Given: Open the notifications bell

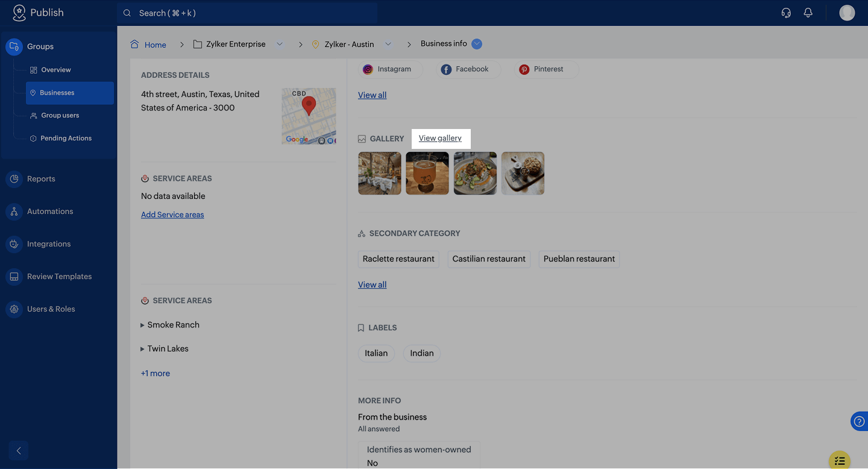Looking at the screenshot, I should point(808,13).
